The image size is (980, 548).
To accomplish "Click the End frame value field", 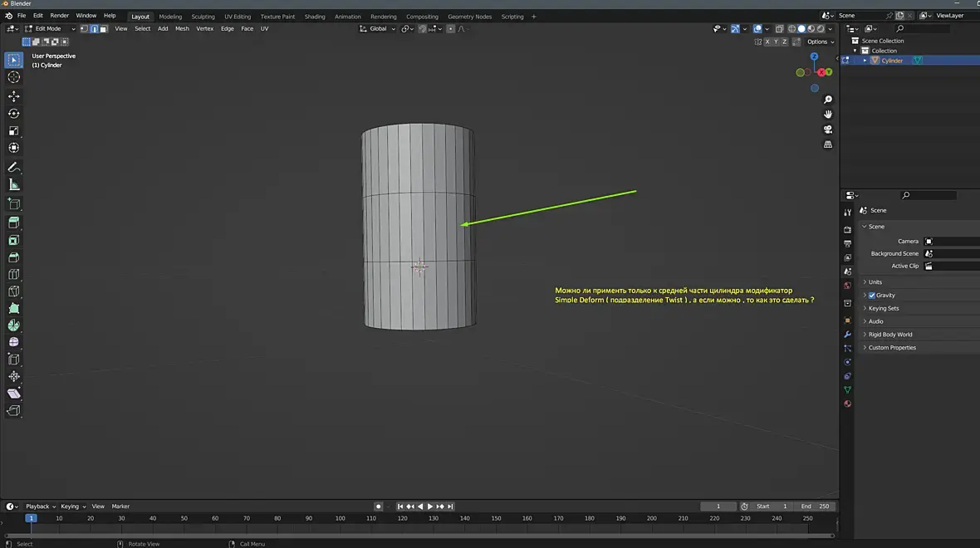I will [815, 506].
